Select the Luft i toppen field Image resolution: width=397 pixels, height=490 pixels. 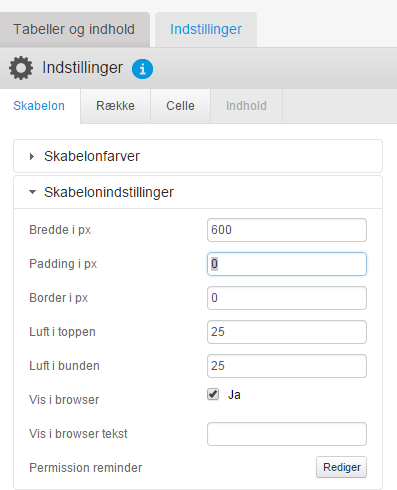(x=287, y=332)
